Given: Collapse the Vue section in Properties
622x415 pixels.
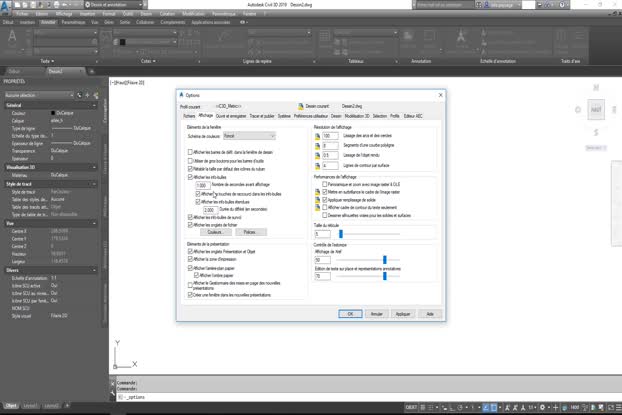Looking at the screenshot, I should (94, 223).
